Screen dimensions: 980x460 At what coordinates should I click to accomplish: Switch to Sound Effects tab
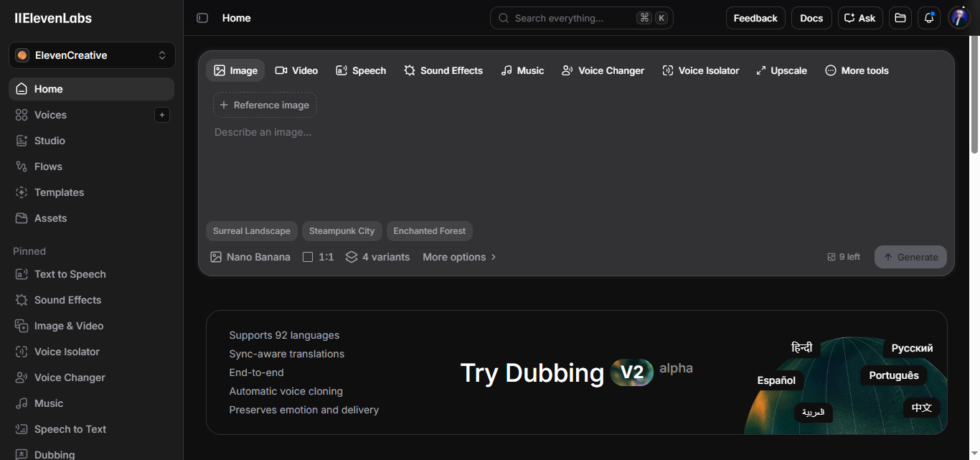(x=443, y=70)
